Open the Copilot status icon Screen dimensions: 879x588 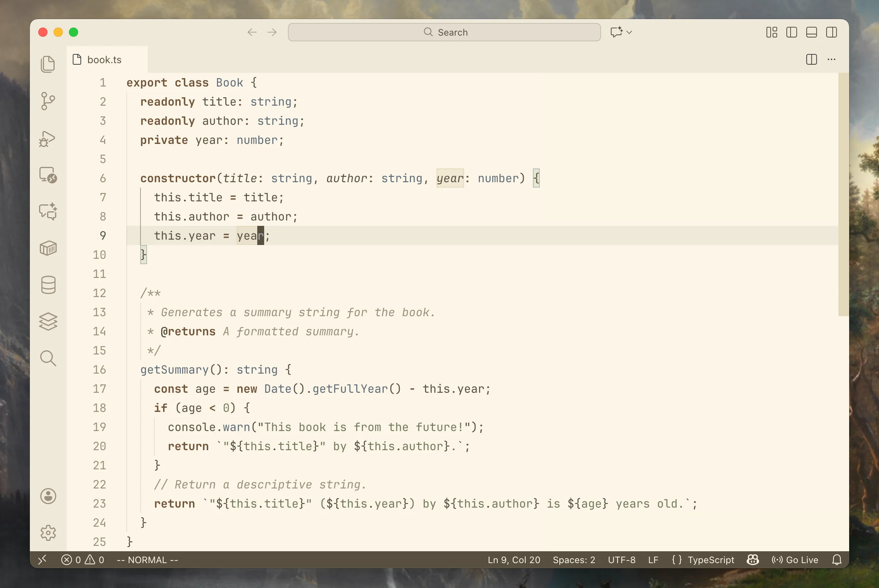753,560
